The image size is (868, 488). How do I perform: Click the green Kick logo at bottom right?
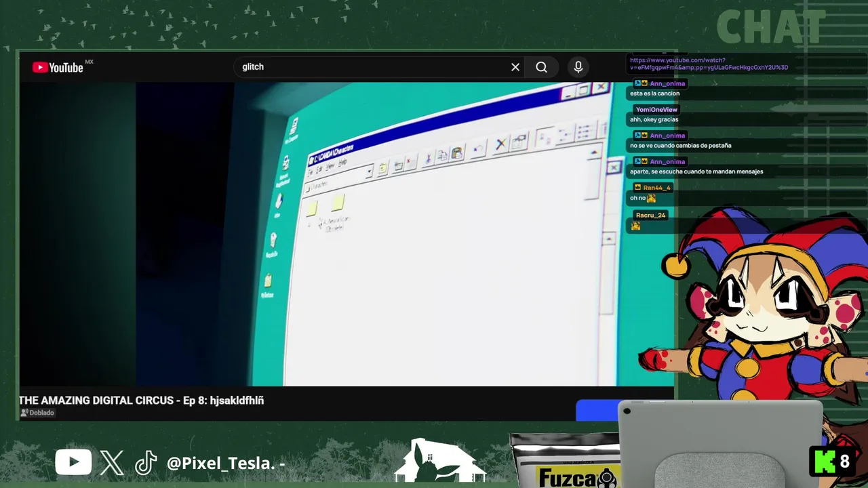824,462
